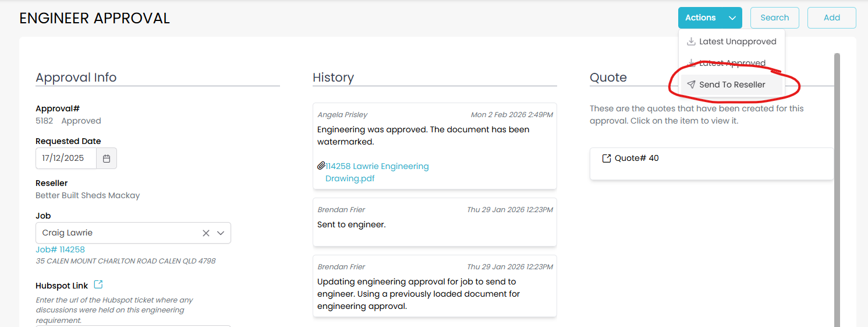Image resolution: width=868 pixels, height=327 pixels.
Task: Click into the Requested Date field
Action: [x=65, y=158]
